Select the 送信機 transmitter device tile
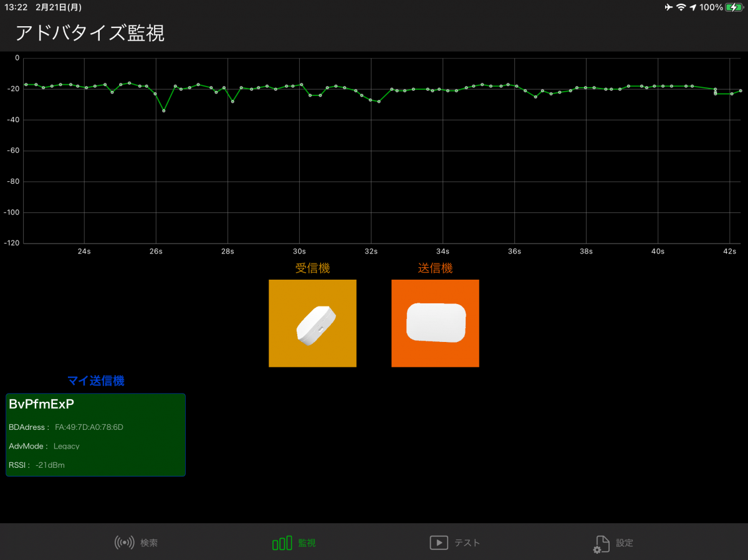Screen dimensions: 748x560 (435, 323)
